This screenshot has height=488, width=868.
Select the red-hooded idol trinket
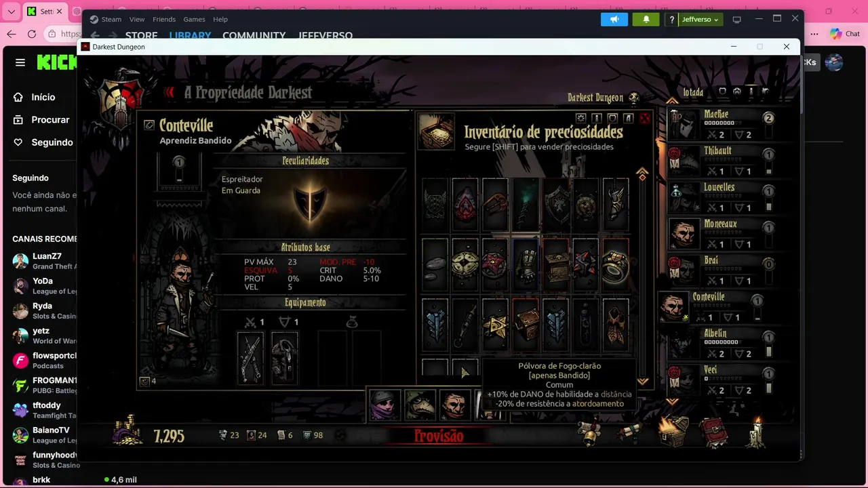click(465, 205)
